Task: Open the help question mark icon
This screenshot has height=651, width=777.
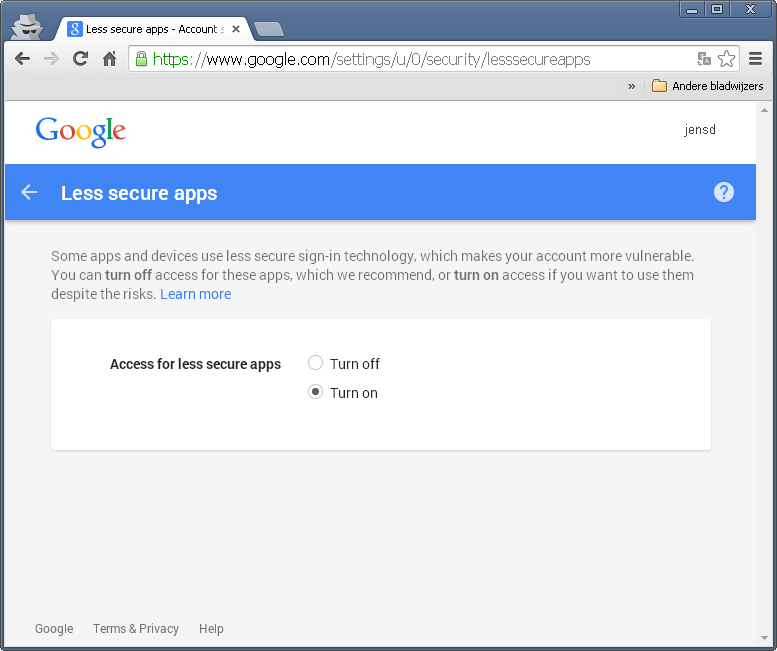Action: coord(723,192)
